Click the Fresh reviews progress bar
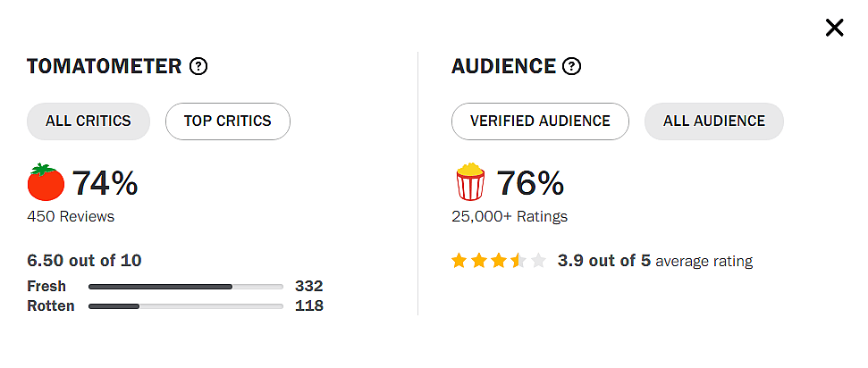This screenshot has width=868, height=368. (185, 287)
